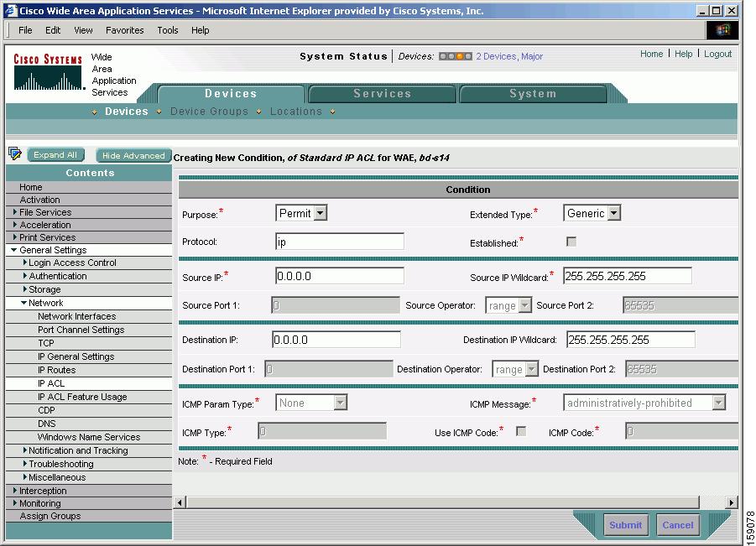Open the Purpose dropdown
This screenshot has height=546, width=756.
[301, 213]
